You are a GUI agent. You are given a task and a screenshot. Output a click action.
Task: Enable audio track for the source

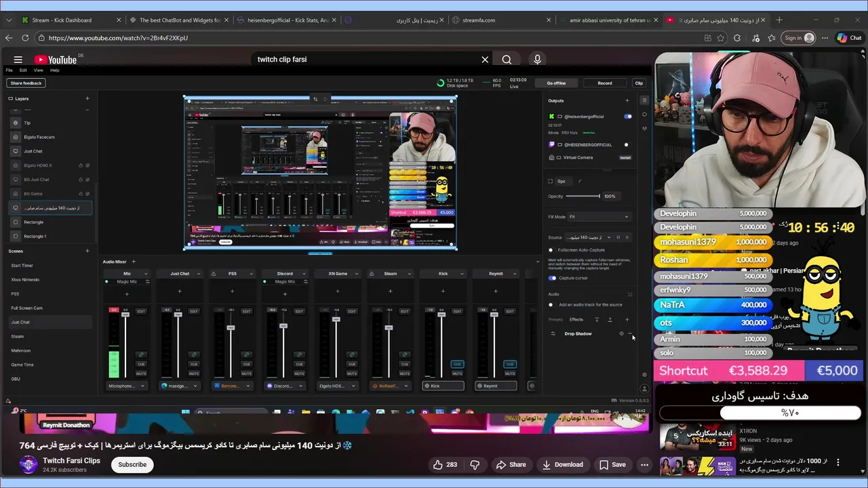coord(551,304)
